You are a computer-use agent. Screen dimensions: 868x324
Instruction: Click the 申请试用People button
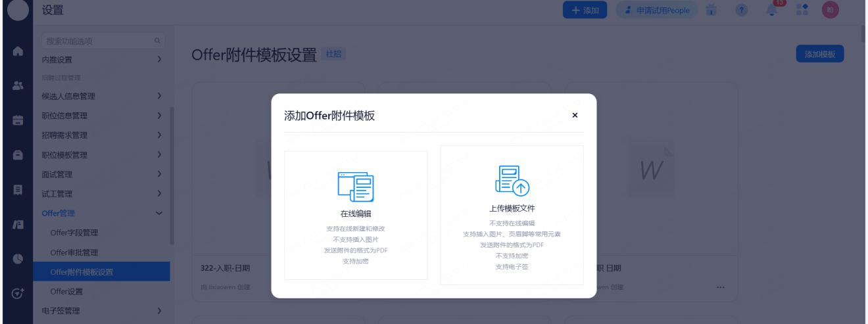tap(656, 11)
